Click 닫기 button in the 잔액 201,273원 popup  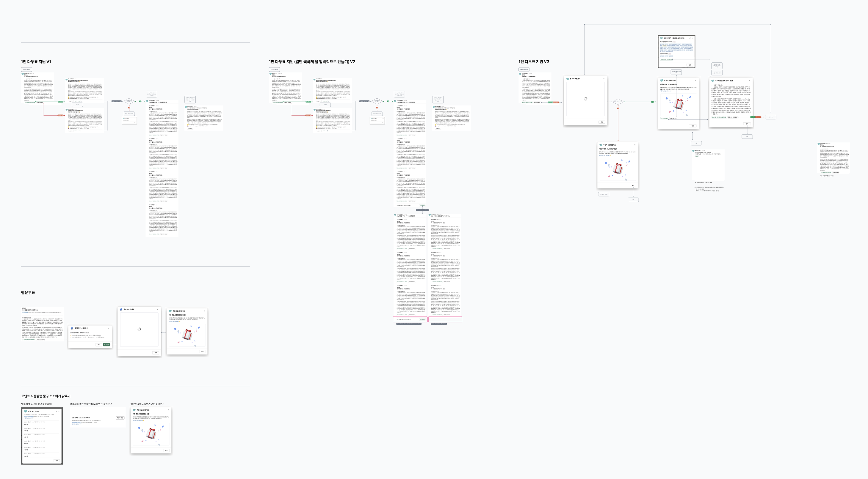click(57, 461)
